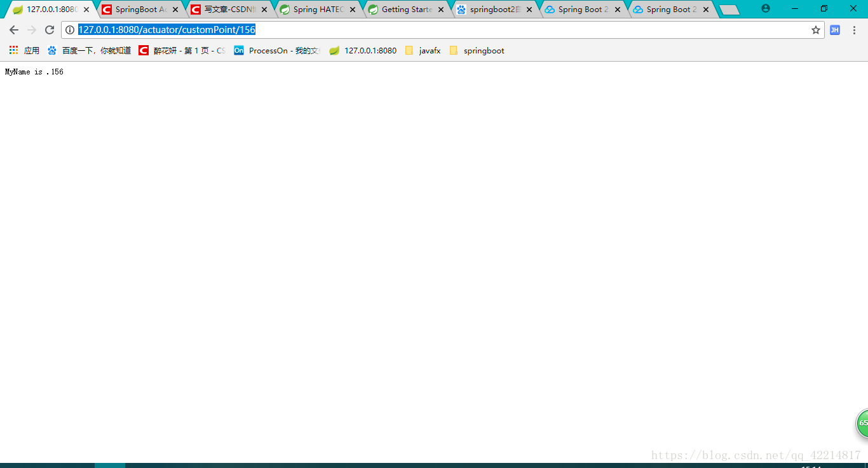Viewport: 868px width, 468px height.
Task: Close the Spring HATEO tab
Action: (353, 10)
